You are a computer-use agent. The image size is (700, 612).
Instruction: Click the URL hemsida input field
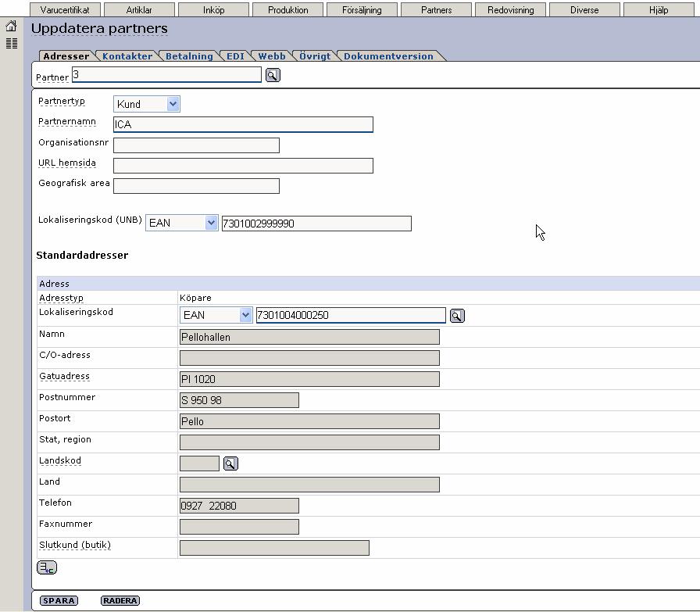tap(243, 166)
